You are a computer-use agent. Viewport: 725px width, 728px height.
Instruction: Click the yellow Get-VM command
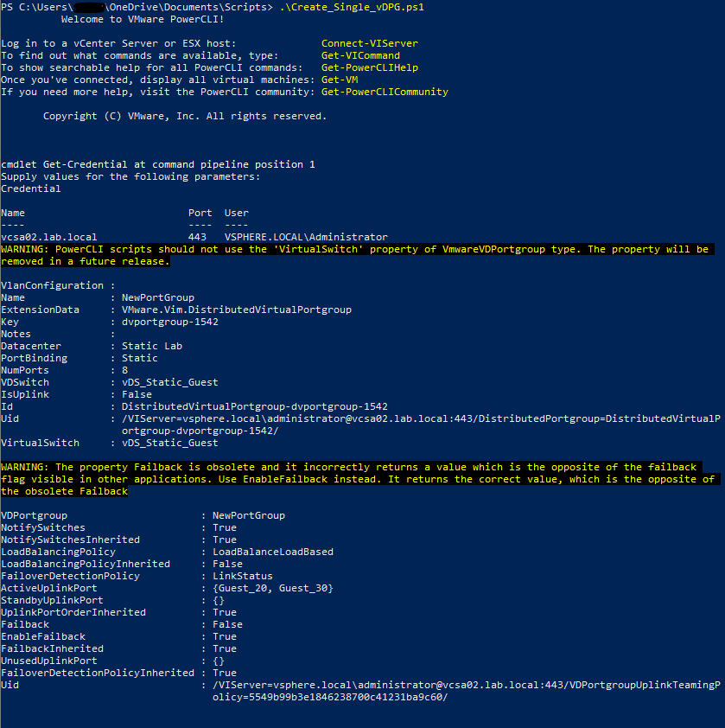click(339, 80)
